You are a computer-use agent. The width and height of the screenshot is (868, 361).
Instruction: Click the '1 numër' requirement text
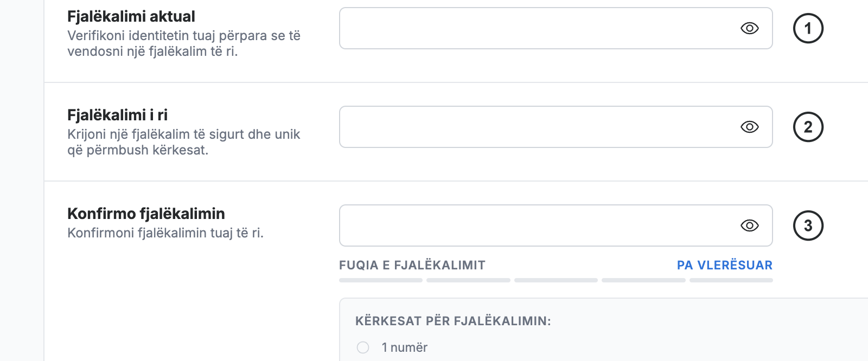point(405,347)
